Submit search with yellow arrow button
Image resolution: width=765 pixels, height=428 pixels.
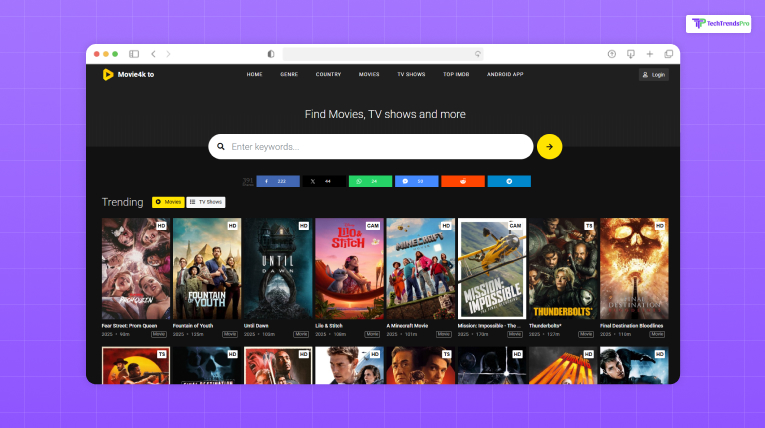point(549,146)
